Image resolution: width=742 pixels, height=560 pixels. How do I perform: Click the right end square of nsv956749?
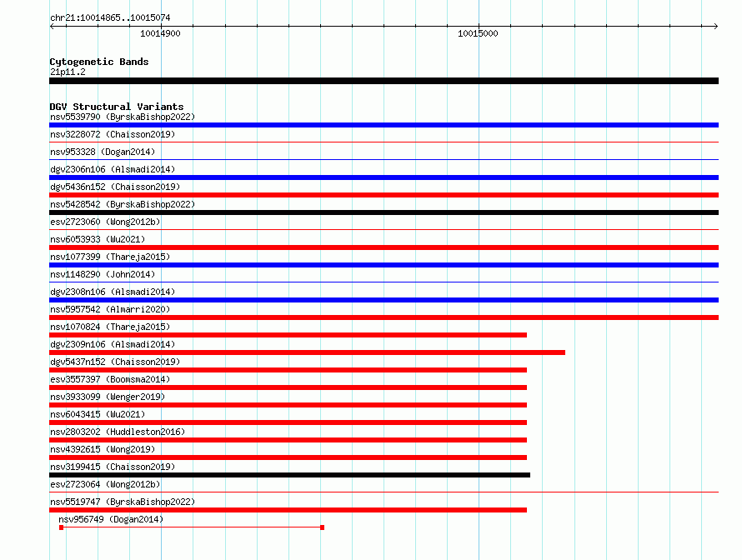323,527
